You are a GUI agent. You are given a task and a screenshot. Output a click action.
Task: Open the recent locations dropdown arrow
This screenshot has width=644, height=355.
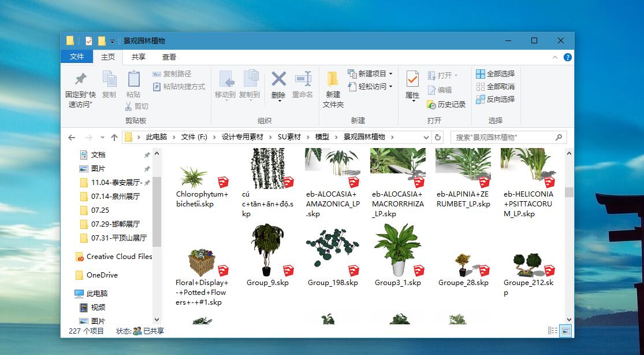tap(102, 138)
